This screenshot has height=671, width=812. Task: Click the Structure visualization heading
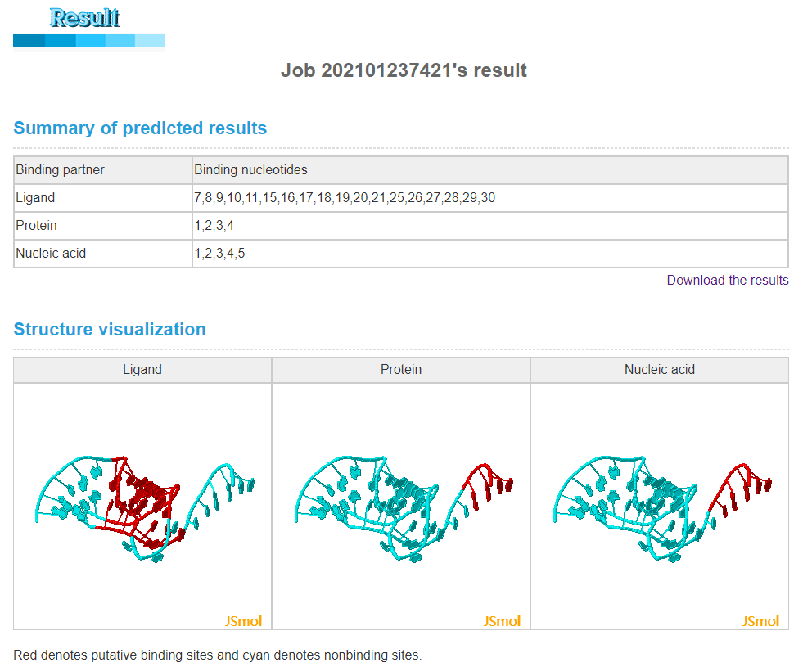coord(110,329)
